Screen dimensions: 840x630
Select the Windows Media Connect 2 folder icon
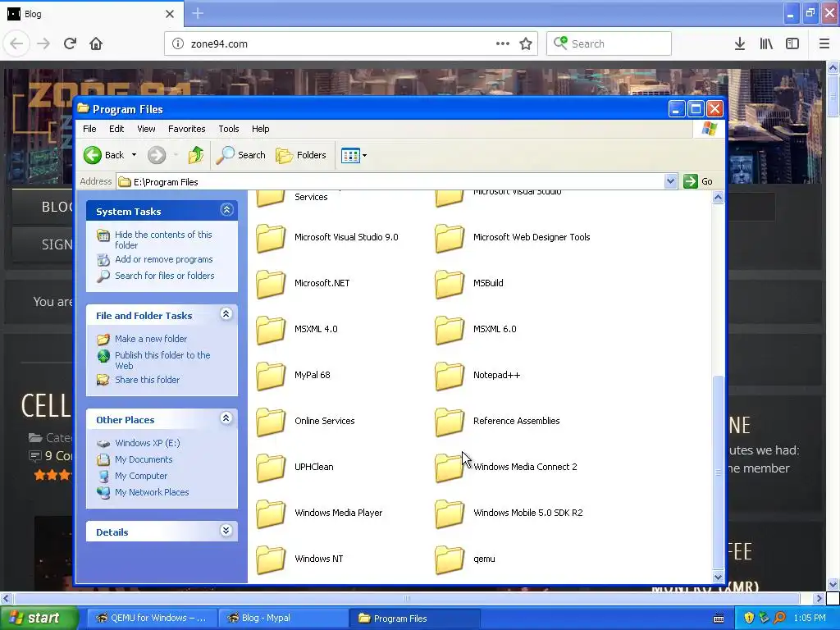(450, 468)
